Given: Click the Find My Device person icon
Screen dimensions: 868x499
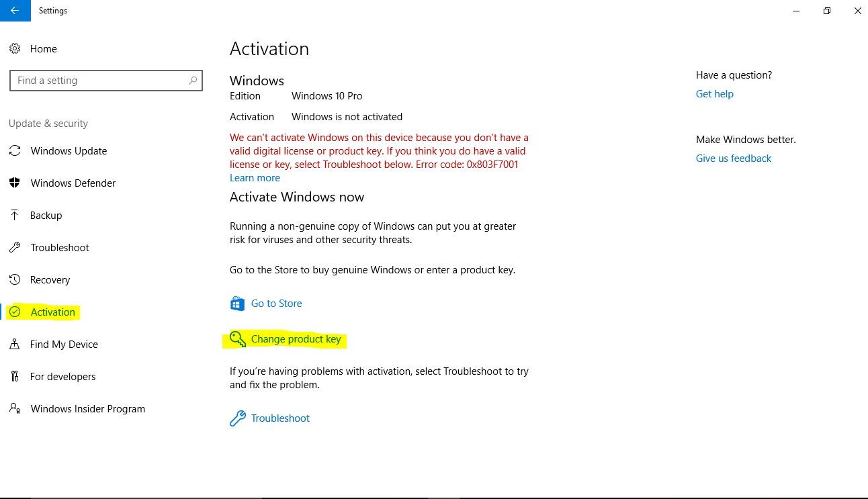Looking at the screenshot, I should 15,344.
